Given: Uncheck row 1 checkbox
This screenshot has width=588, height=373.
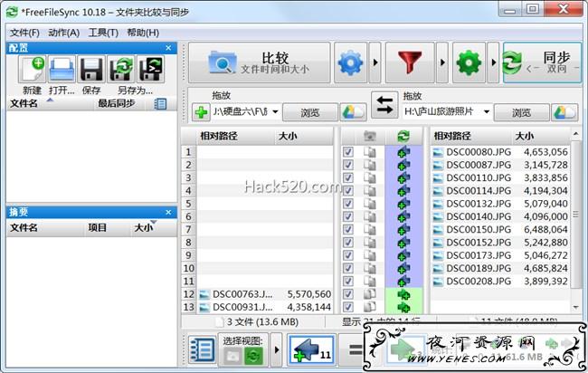Looking at the screenshot, I should pyautogui.click(x=348, y=152).
